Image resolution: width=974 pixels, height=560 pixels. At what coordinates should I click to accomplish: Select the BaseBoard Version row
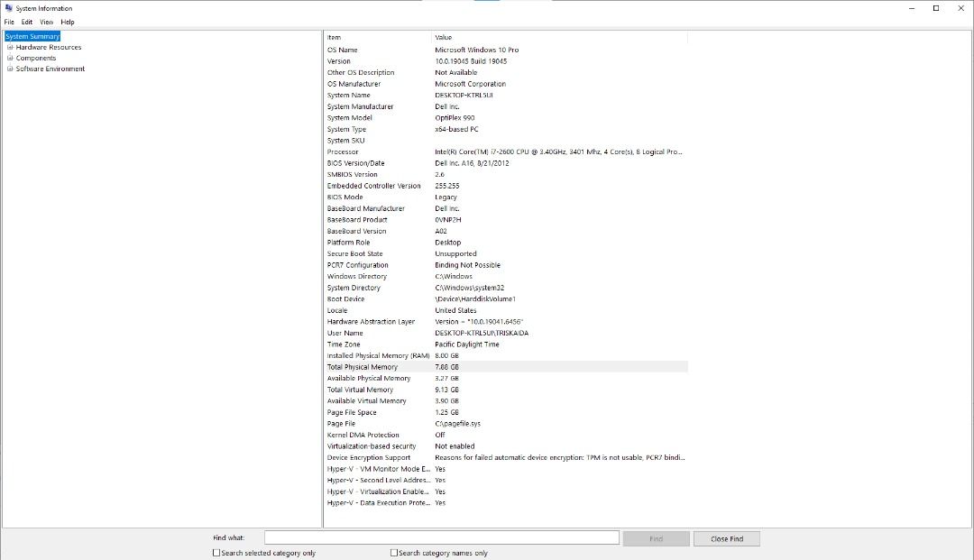[506, 231]
